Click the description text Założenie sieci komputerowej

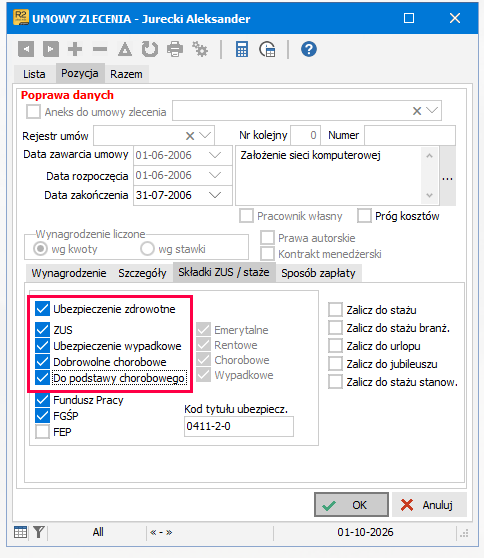coord(311,155)
